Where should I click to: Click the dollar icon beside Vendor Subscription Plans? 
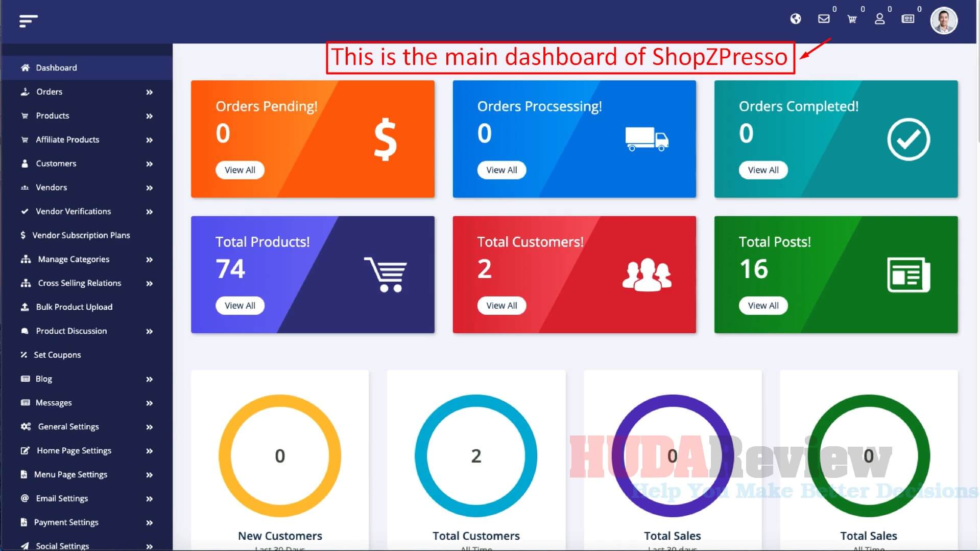point(23,235)
